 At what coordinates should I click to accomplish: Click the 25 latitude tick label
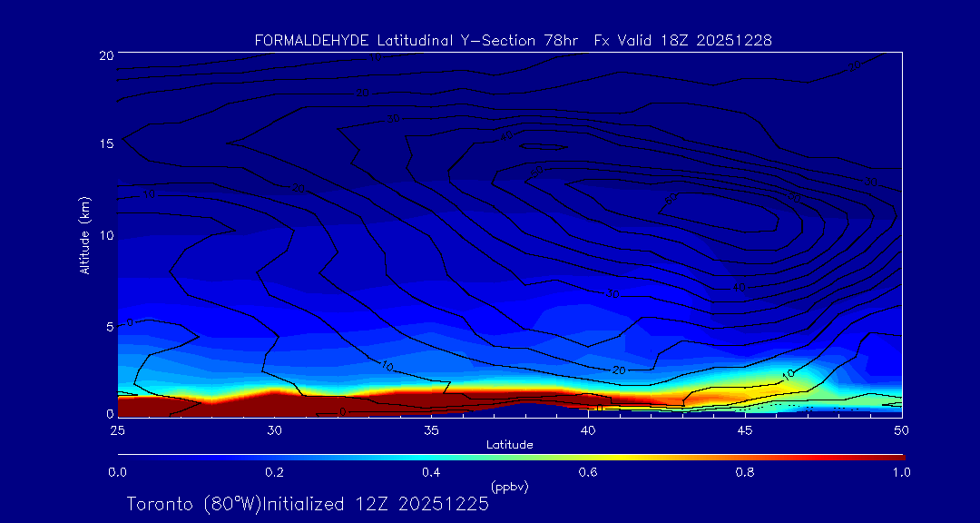tap(117, 429)
